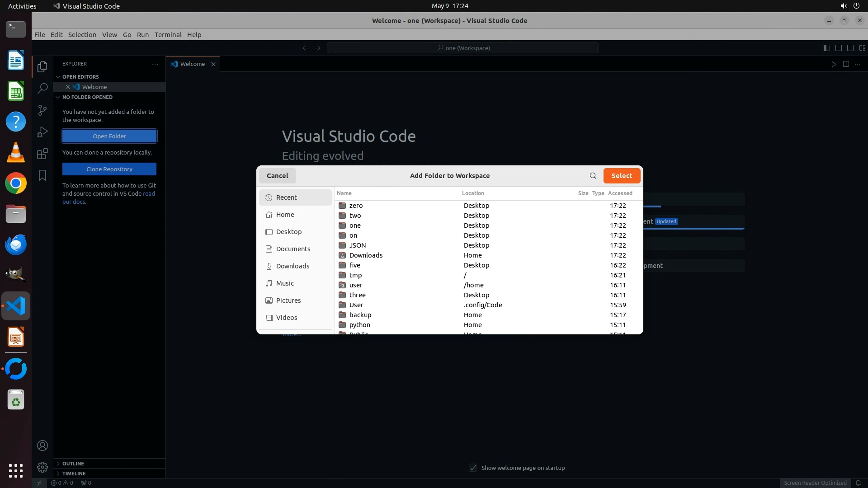Toggle the primary sidebar layout icon
Image resolution: width=868 pixels, height=488 pixels.
826,48
